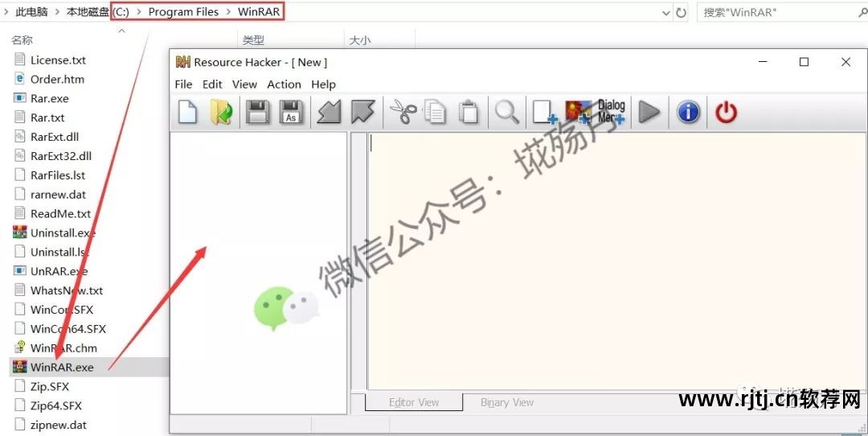Viewport: 868px width, 436px height.
Task: Click the Copy pages icon
Action: [435, 112]
